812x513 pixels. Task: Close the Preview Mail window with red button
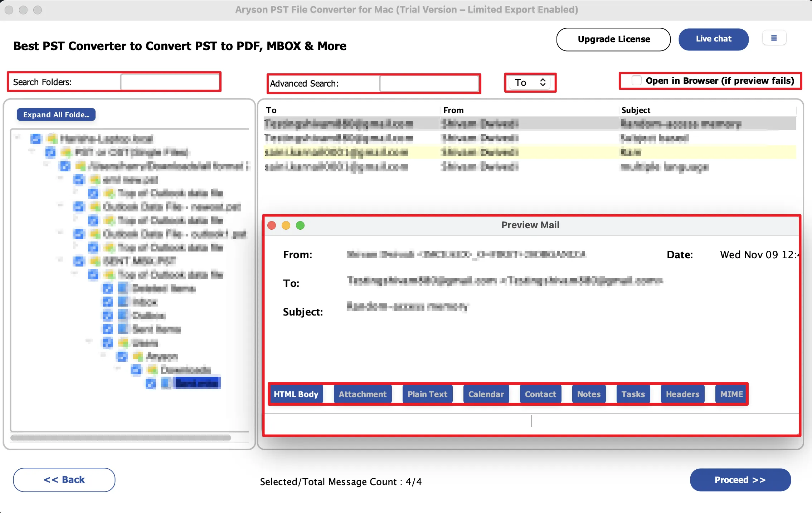(272, 225)
